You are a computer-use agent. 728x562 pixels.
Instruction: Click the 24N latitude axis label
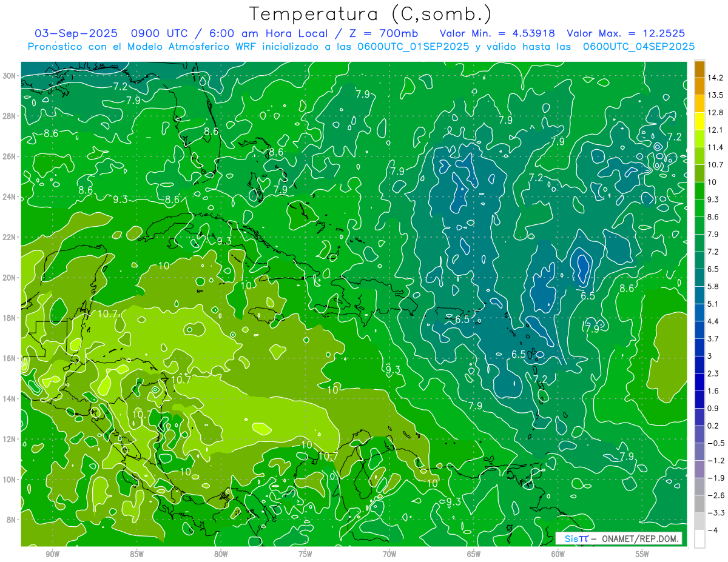(x=10, y=197)
